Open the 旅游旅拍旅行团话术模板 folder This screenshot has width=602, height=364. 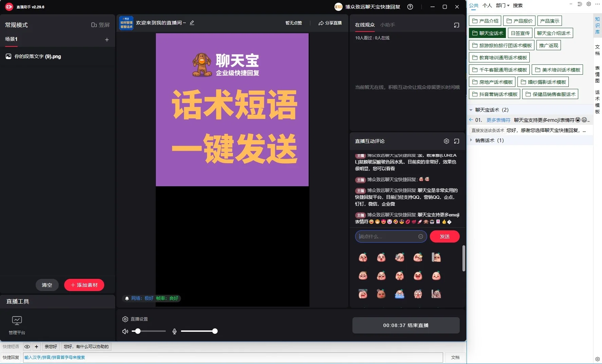[x=502, y=45]
